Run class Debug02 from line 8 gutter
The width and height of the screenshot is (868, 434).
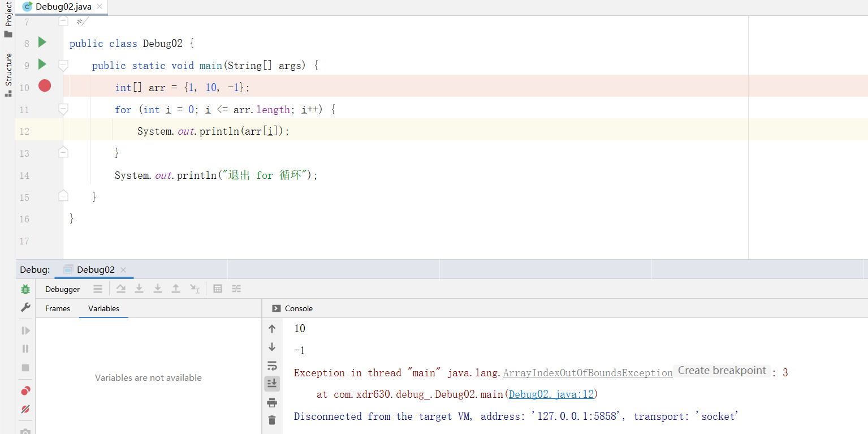[42, 42]
